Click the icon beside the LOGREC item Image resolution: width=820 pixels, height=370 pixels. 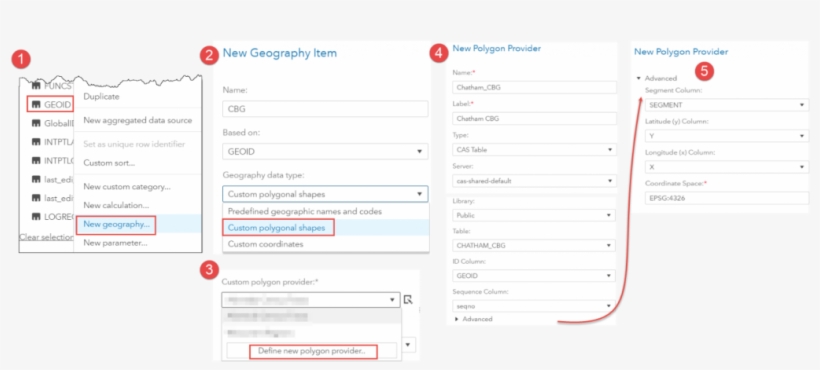(36, 216)
